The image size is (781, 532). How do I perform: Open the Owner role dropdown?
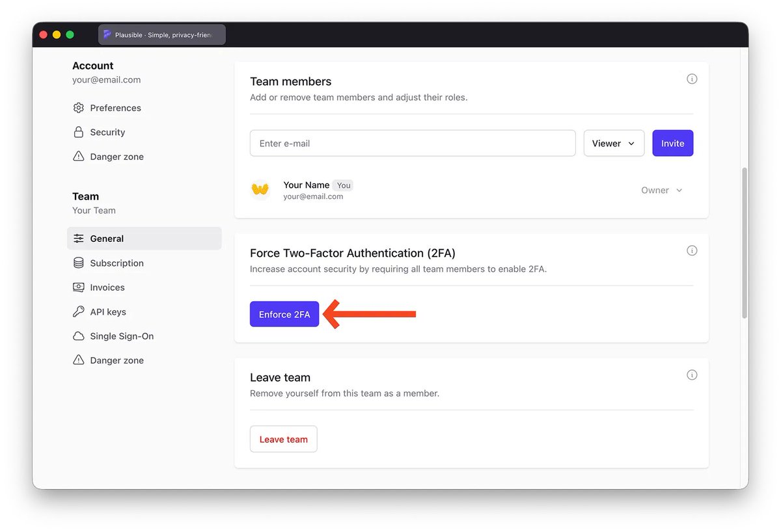[x=662, y=191]
